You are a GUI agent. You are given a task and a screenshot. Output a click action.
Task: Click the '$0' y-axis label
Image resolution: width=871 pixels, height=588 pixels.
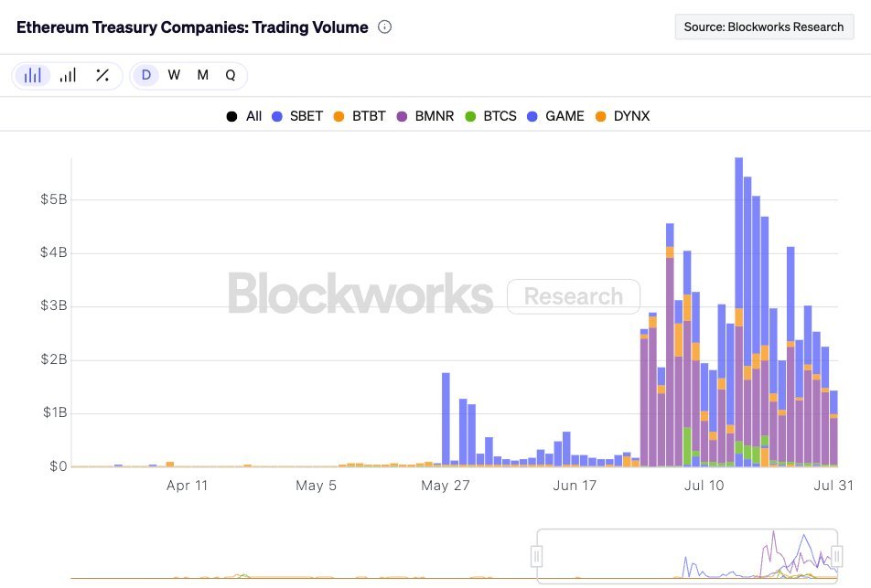point(59,465)
